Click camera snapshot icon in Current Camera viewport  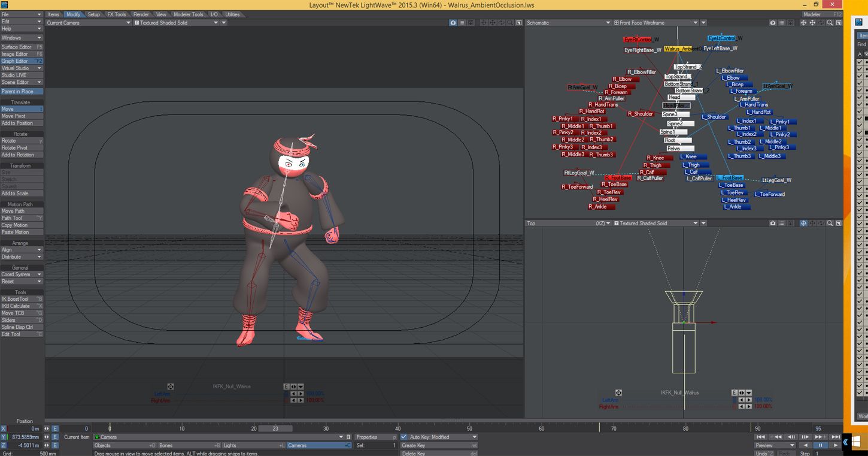tap(453, 23)
